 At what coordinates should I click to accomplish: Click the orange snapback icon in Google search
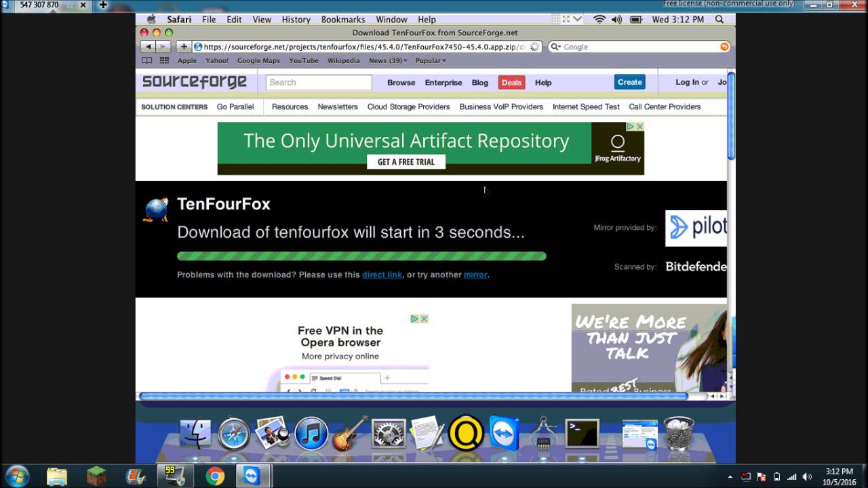pos(724,47)
